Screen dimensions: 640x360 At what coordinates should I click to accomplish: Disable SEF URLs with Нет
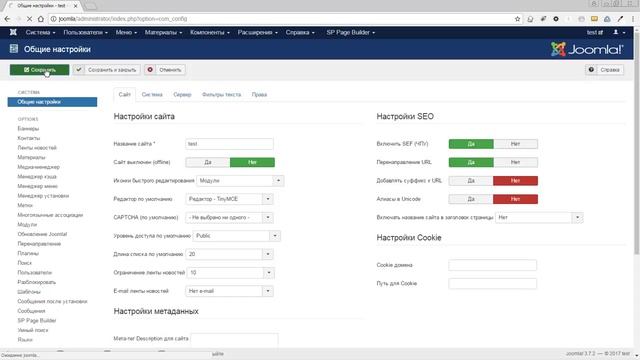click(x=516, y=144)
